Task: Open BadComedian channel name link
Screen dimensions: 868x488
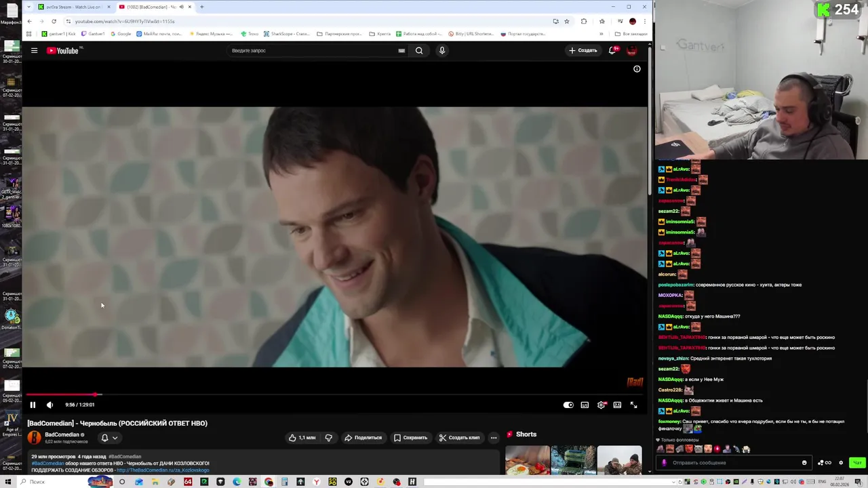Action: click(x=62, y=434)
